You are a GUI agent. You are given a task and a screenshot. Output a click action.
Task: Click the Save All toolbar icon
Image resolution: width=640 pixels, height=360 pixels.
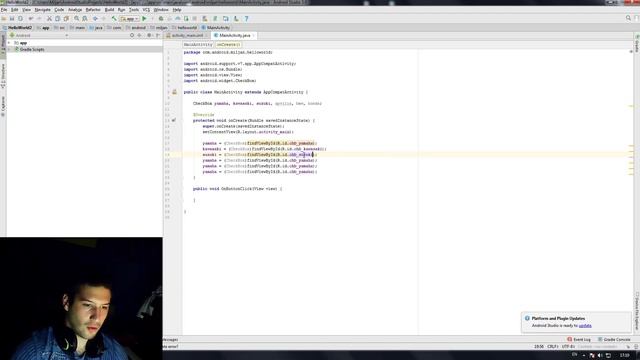tap(12, 18)
